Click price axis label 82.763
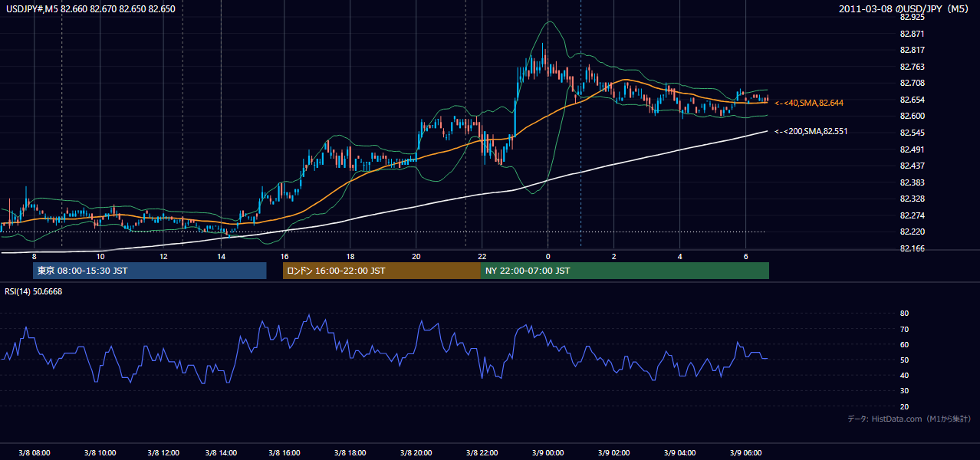The width and height of the screenshot is (980, 460). click(x=913, y=67)
